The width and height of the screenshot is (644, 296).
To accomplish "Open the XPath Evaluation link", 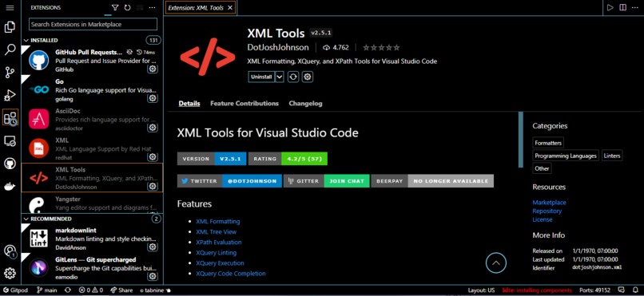I will pyautogui.click(x=218, y=243).
